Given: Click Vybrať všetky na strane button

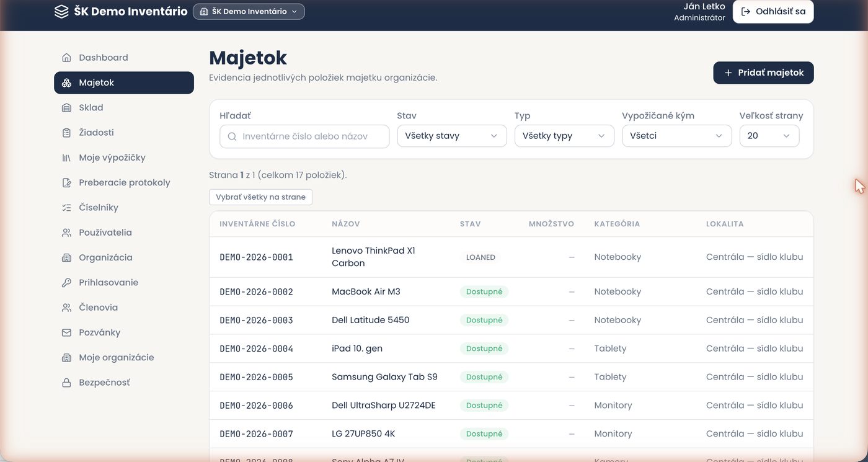Looking at the screenshot, I should coord(260,197).
